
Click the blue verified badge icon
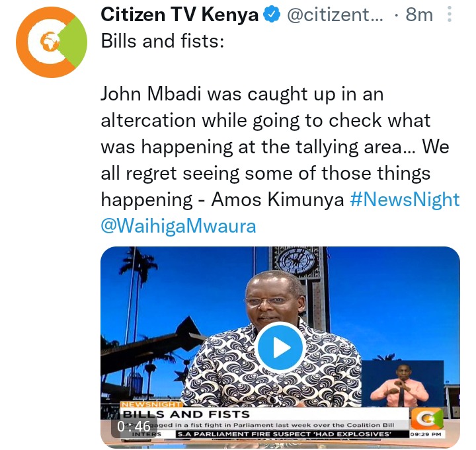[272, 15]
